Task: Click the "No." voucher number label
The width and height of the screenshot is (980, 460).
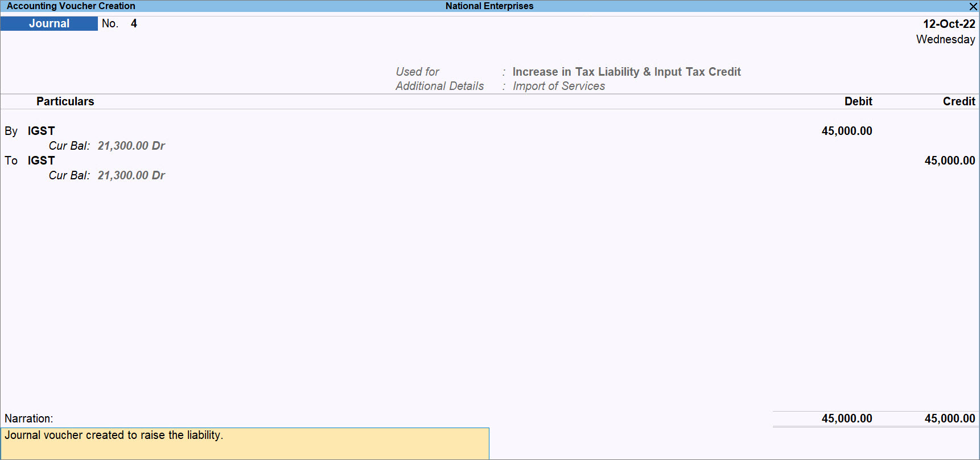Action: pos(110,23)
